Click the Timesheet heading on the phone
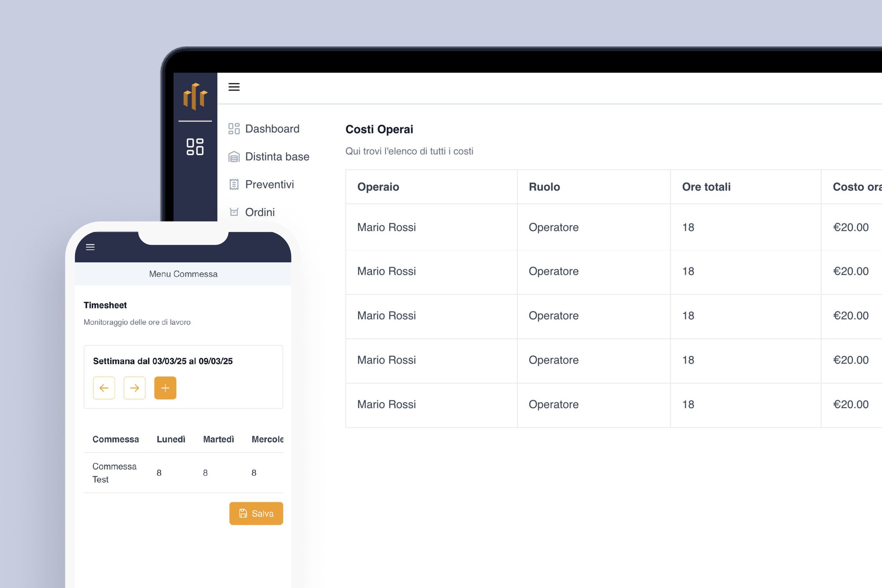 pyautogui.click(x=105, y=305)
